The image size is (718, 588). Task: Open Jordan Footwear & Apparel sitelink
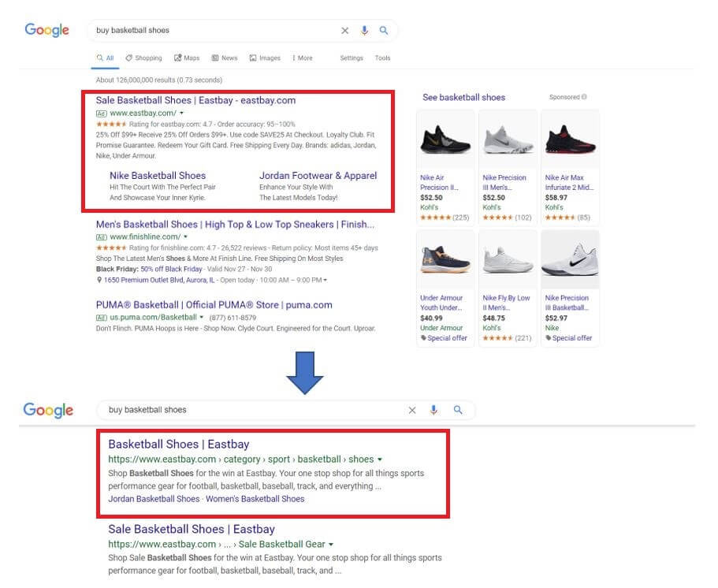(318, 176)
